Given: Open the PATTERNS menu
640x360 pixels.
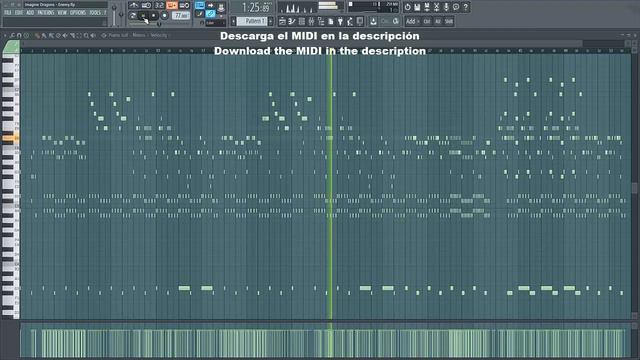Looking at the screenshot, I should coord(46,13).
